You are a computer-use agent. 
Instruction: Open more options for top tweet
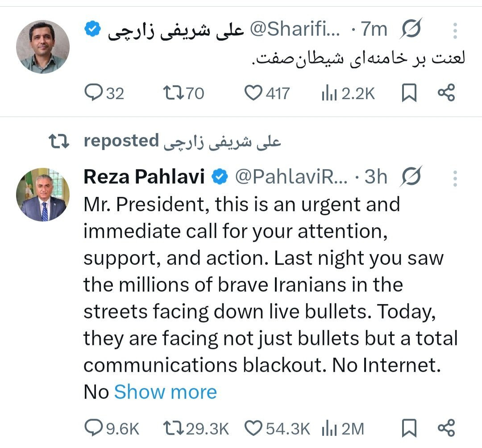(455, 30)
